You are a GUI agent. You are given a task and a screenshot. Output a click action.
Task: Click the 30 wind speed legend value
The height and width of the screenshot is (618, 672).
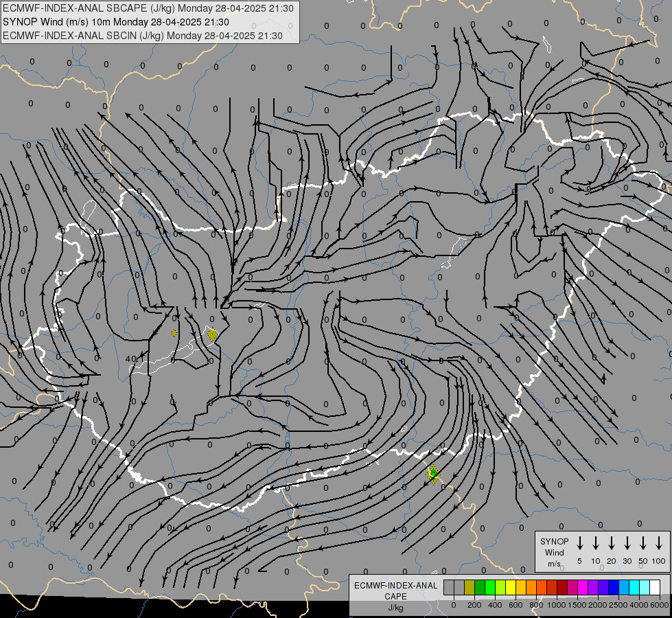point(627,561)
